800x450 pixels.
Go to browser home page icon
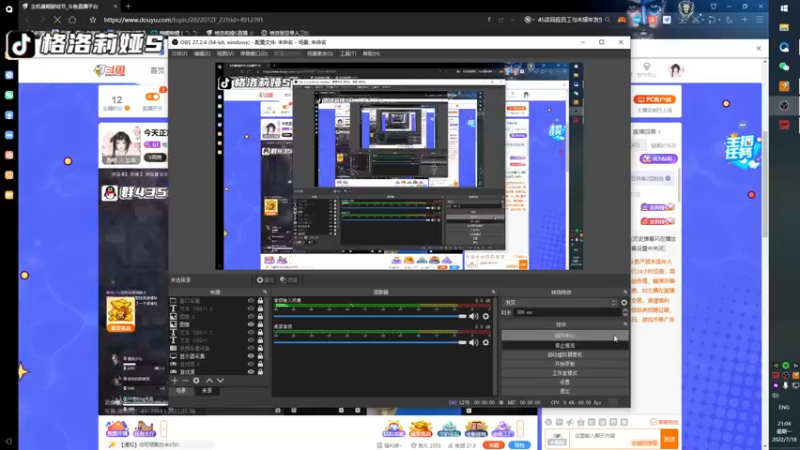(72, 20)
